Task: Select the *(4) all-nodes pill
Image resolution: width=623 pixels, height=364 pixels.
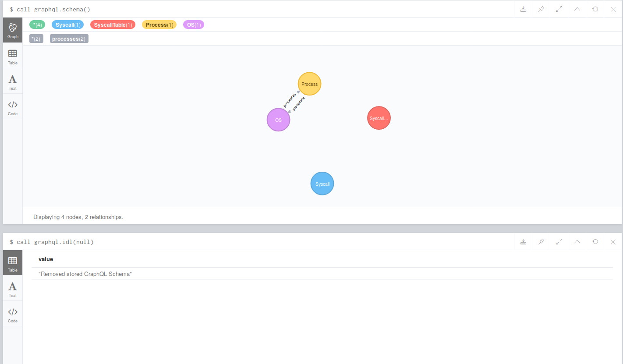Action: click(37, 25)
